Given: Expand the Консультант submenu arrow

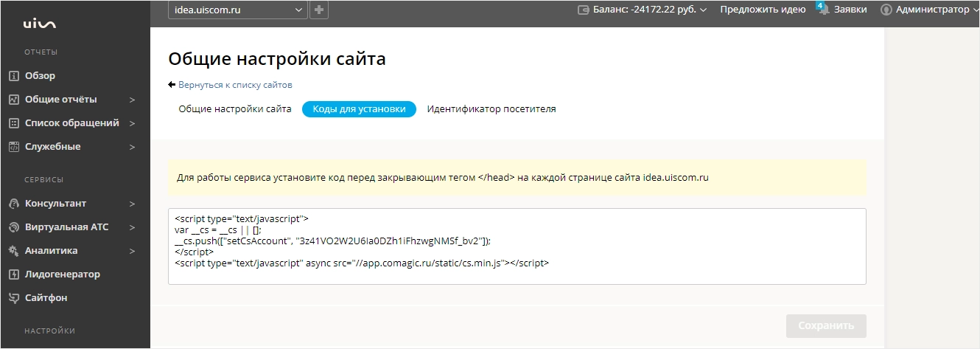Looking at the screenshot, I should pyautogui.click(x=133, y=204).
